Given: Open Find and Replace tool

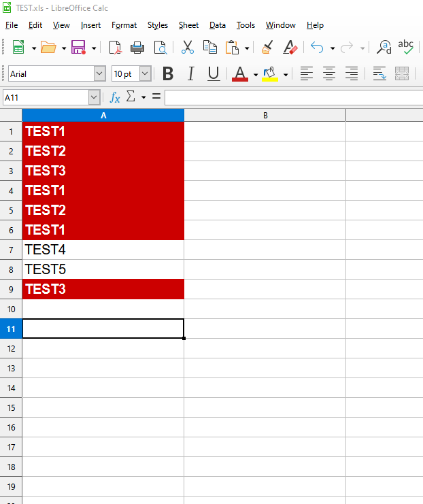Looking at the screenshot, I should click(x=384, y=48).
